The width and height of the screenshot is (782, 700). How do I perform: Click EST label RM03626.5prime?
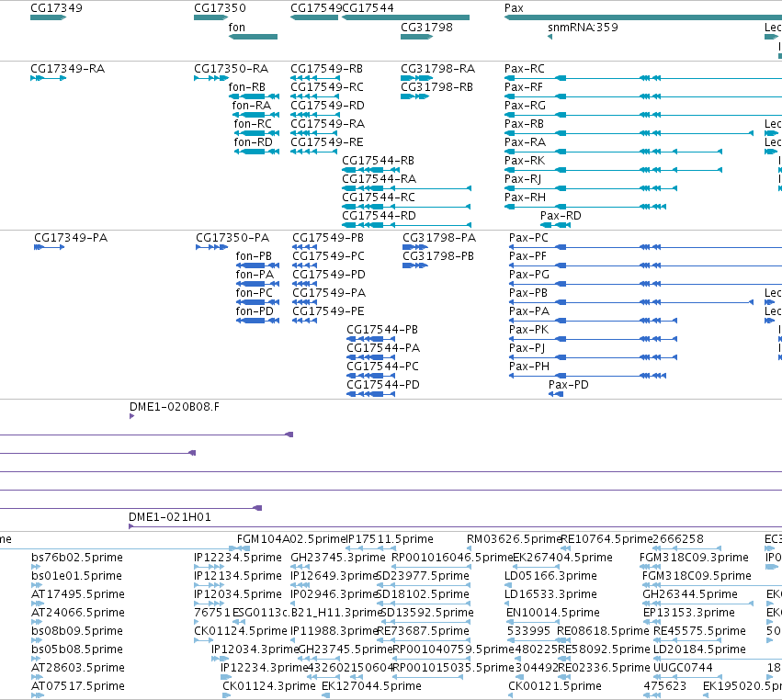[x=515, y=538]
